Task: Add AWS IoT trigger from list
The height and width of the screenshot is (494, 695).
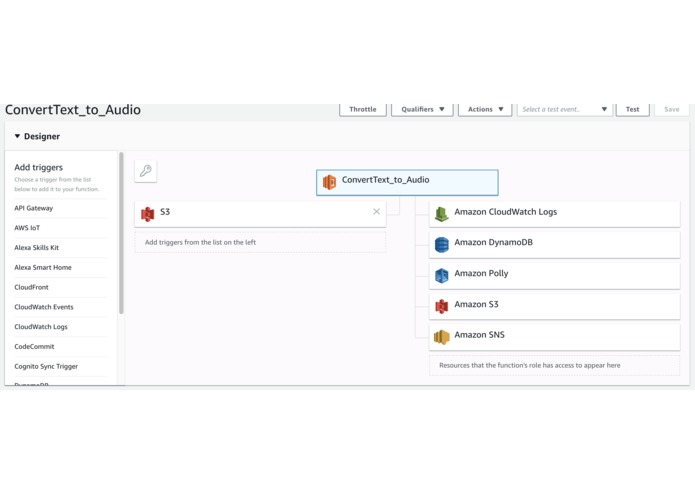Action: click(27, 228)
